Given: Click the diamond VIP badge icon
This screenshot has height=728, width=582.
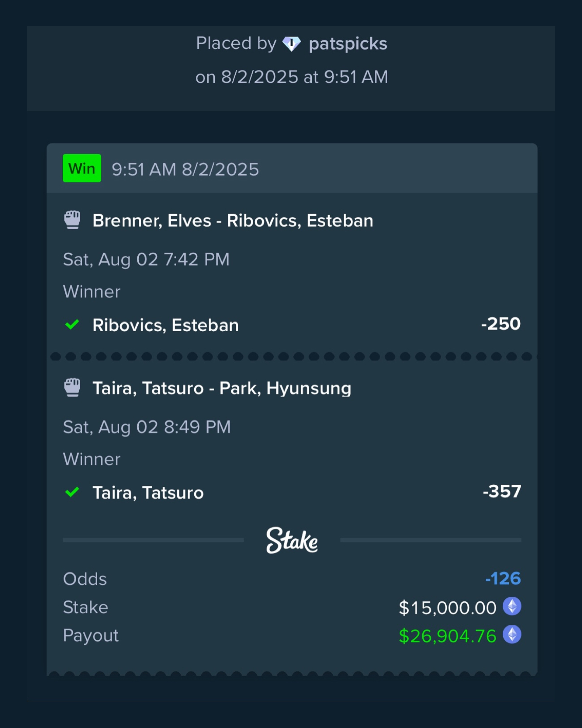Looking at the screenshot, I should pos(291,44).
